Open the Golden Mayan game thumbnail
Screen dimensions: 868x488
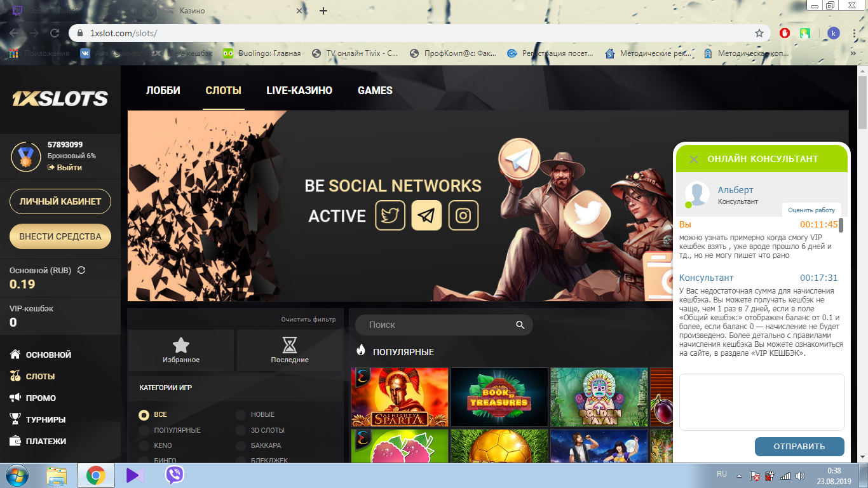599,397
